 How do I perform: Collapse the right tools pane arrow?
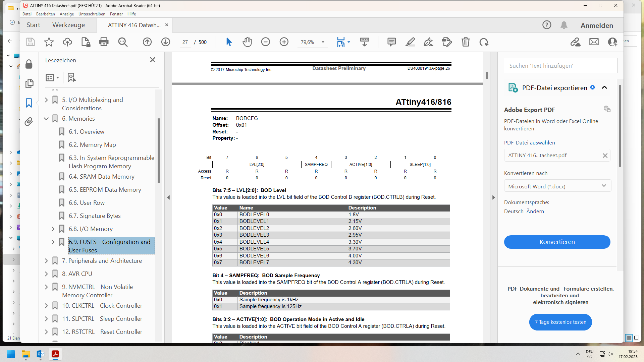coord(493,197)
